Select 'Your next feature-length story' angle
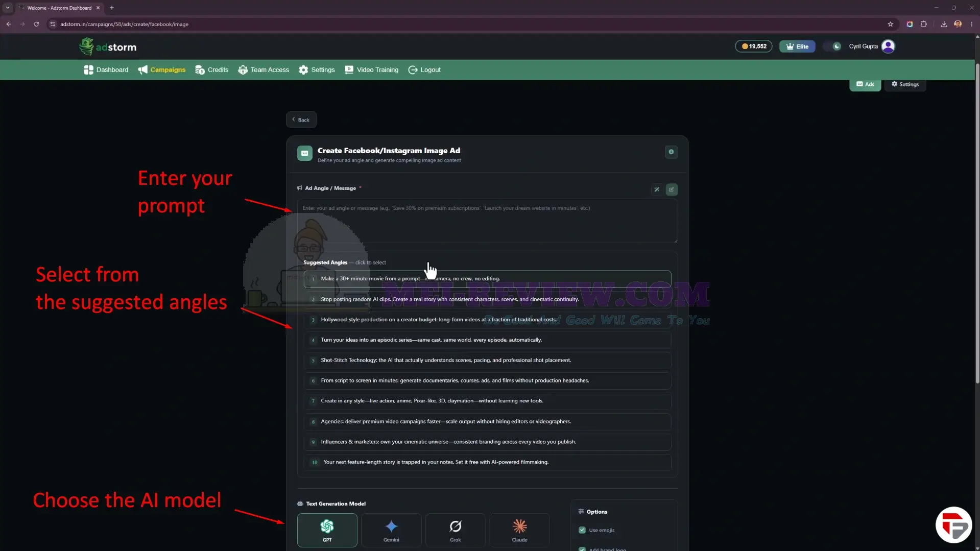The height and width of the screenshot is (551, 980). 487,463
